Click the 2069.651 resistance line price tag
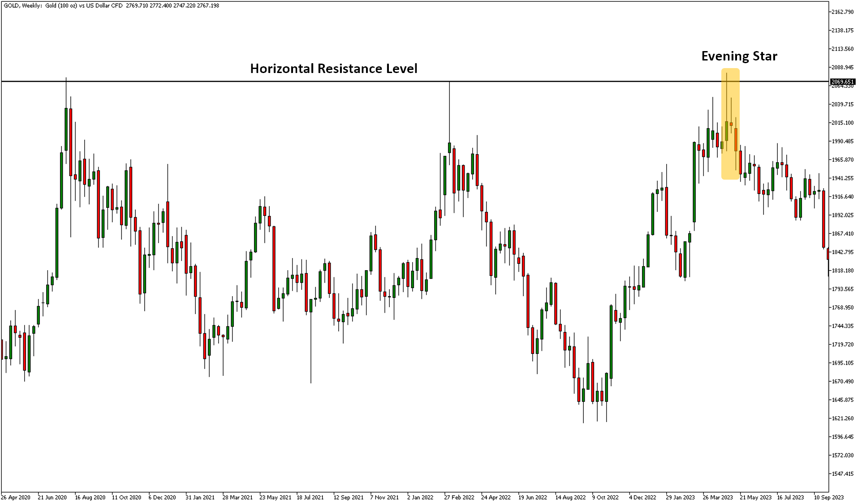The width and height of the screenshot is (862, 504). [x=843, y=82]
